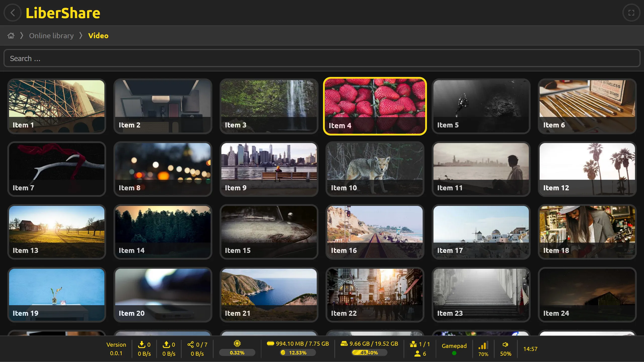
Task: Open Item 23 foggy stairs thumbnail
Action: coord(481,295)
